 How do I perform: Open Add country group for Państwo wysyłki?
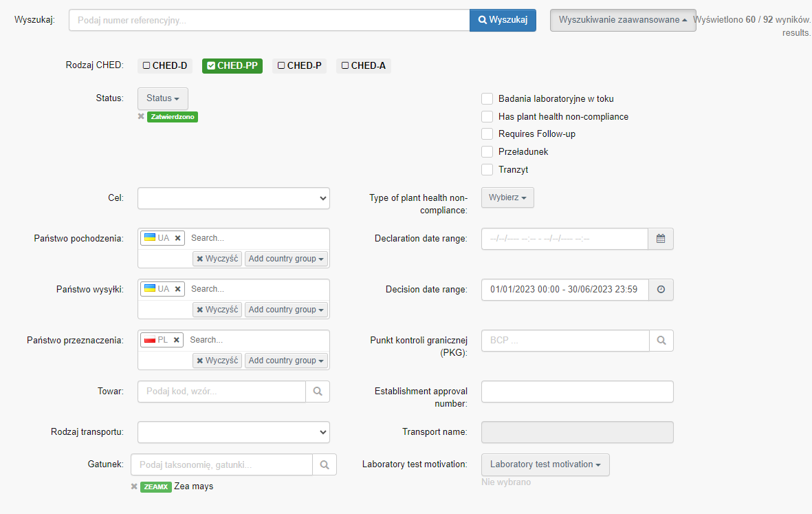(x=286, y=310)
